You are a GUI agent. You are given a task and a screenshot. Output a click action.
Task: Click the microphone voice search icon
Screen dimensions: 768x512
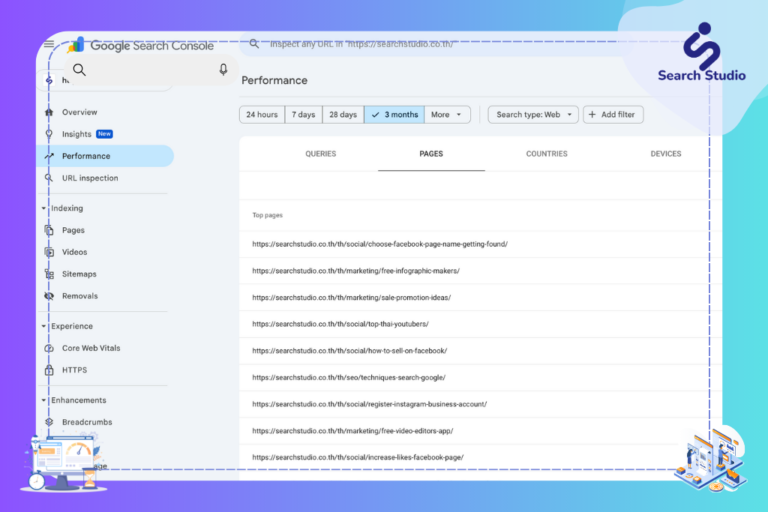[x=223, y=70]
